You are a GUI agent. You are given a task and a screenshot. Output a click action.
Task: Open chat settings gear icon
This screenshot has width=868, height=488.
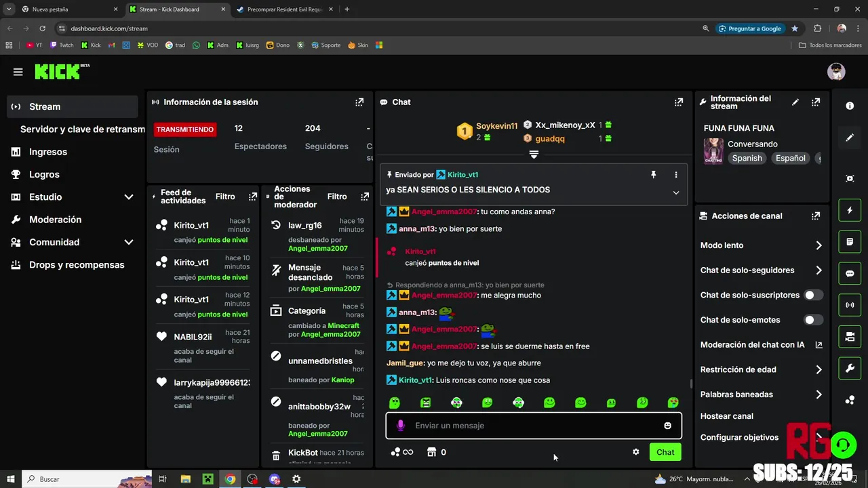pyautogui.click(x=636, y=452)
